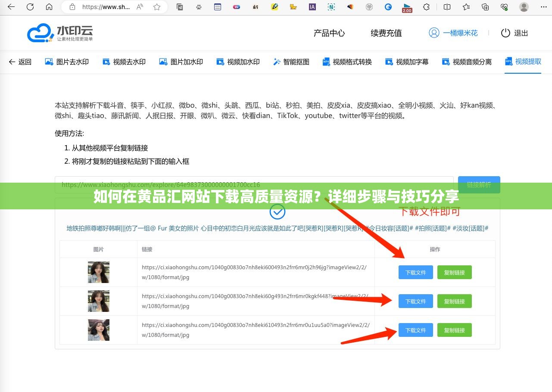This screenshot has width=552, height=392.
Task: Open the stacked-pages extension icon
Action: pyautogui.click(x=180, y=7)
